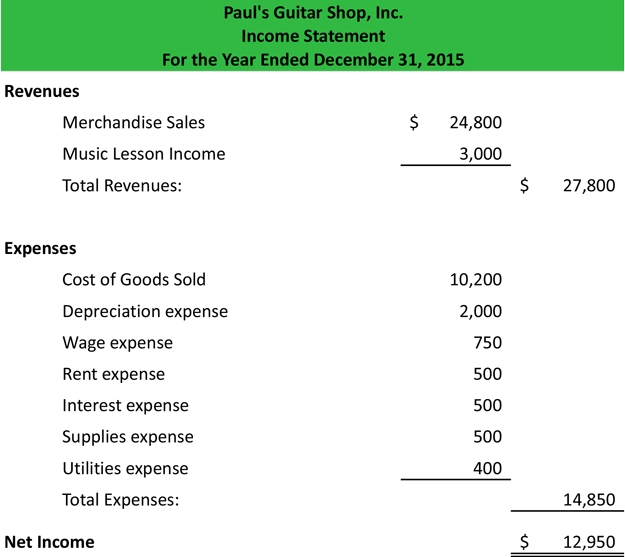The image size is (625, 557).
Task: Click the 14,850 total expenses value
Action: (x=589, y=500)
